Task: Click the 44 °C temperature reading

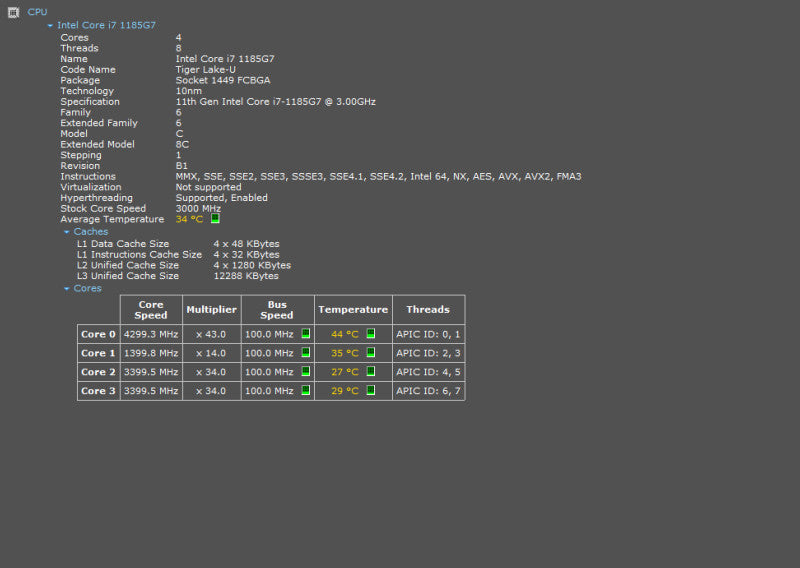Action: click(x=345, y=334)
